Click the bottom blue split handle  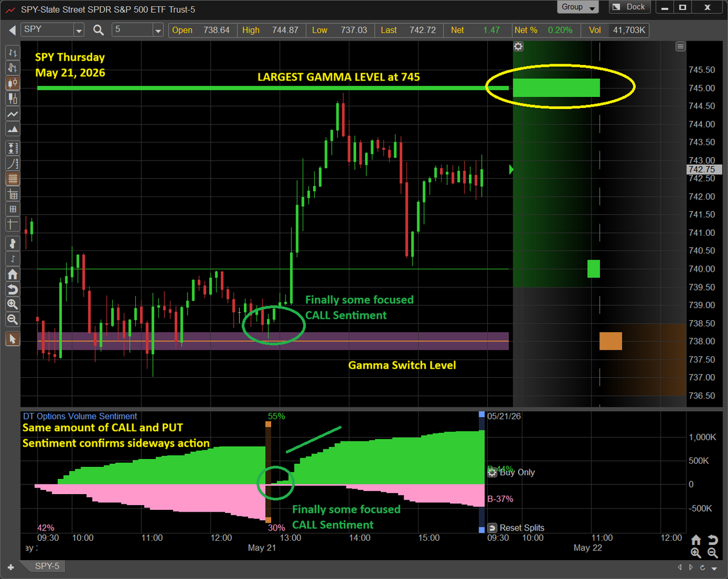point(482,529)
